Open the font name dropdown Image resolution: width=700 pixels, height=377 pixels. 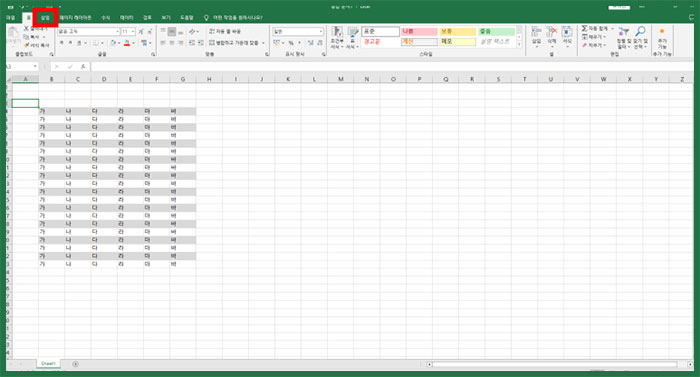(x=117, y=32)
